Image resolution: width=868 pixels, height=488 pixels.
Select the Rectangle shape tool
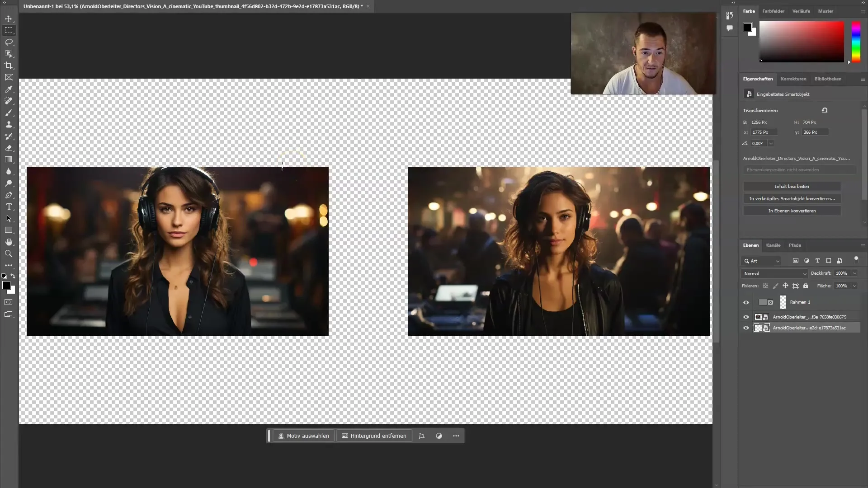(x=9, y=230)
